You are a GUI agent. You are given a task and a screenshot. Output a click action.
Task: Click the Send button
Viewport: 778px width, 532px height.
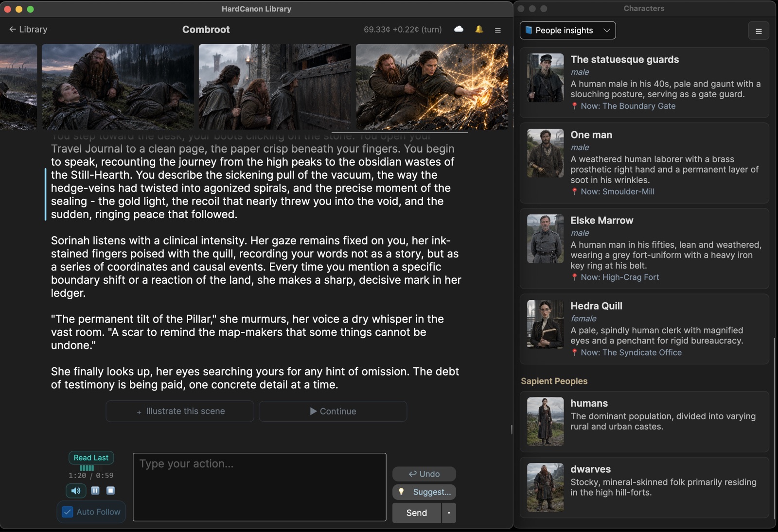click(x=417, y=513)
